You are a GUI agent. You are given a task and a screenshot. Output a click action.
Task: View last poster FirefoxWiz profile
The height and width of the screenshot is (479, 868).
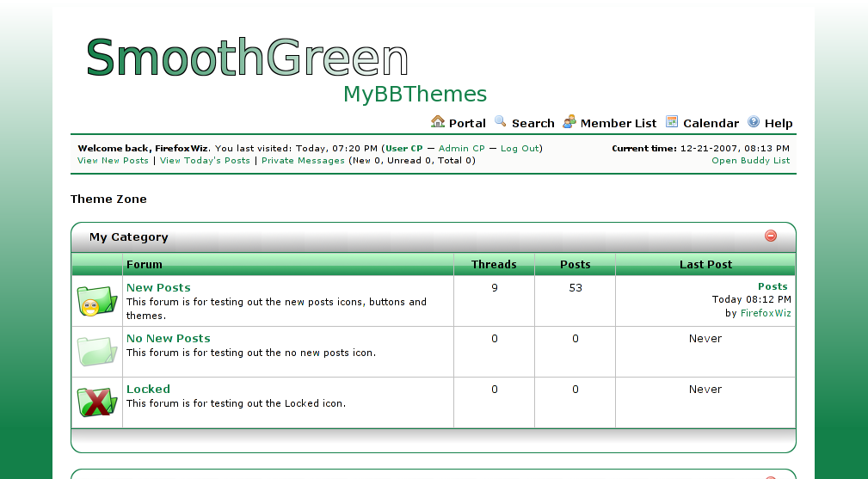pos(765,313)
